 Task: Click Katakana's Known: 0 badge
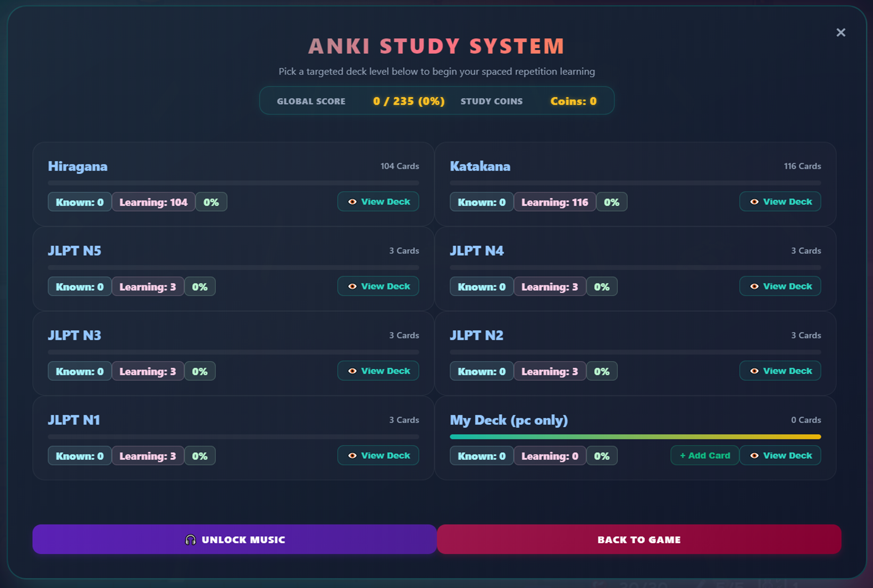[x=482, y=202]
